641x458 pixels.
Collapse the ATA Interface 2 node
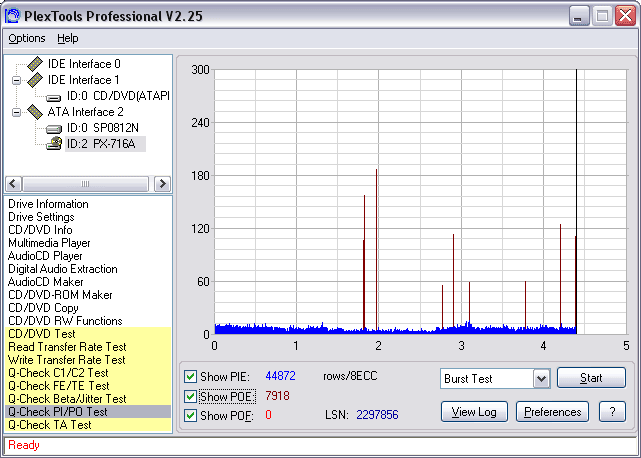click(x=16, y=112)
